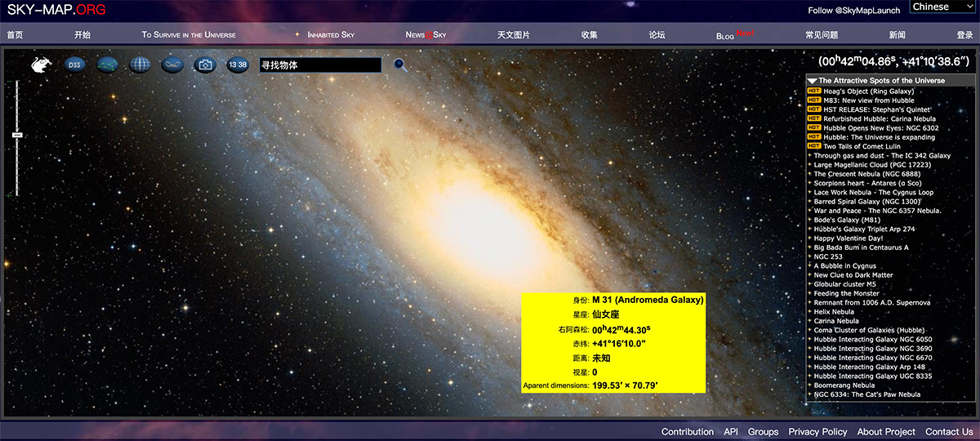The height and width of the screenshot is (441, 980).
Task: Toggle the constellation lines icon
Action: pyautogui.click(x=108, y=65)
